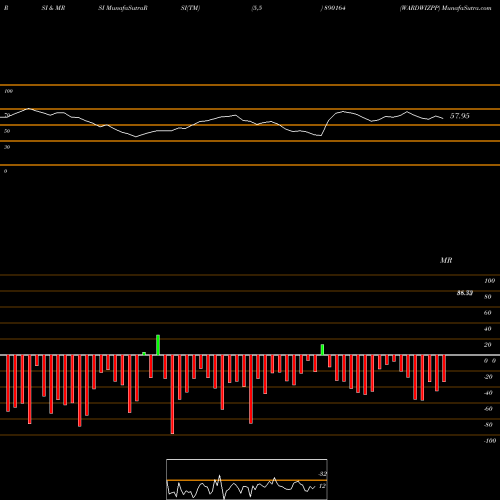Click the 20 label on the MR right axis
The image size is (500, 500).
[488, 345]
